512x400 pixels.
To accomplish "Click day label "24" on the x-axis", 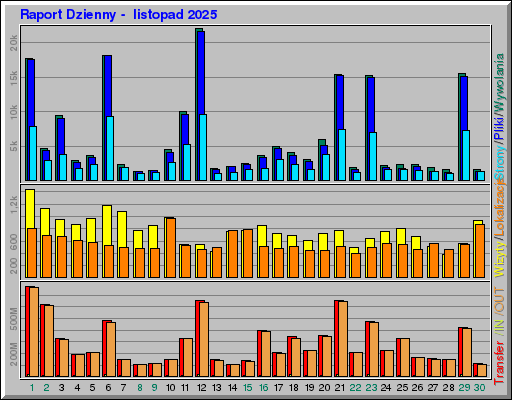I will coord(386,388).
